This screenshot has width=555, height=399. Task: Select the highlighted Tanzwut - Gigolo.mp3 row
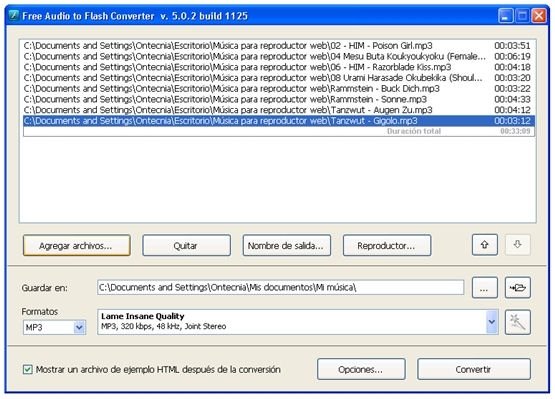[x=279, y=121]
